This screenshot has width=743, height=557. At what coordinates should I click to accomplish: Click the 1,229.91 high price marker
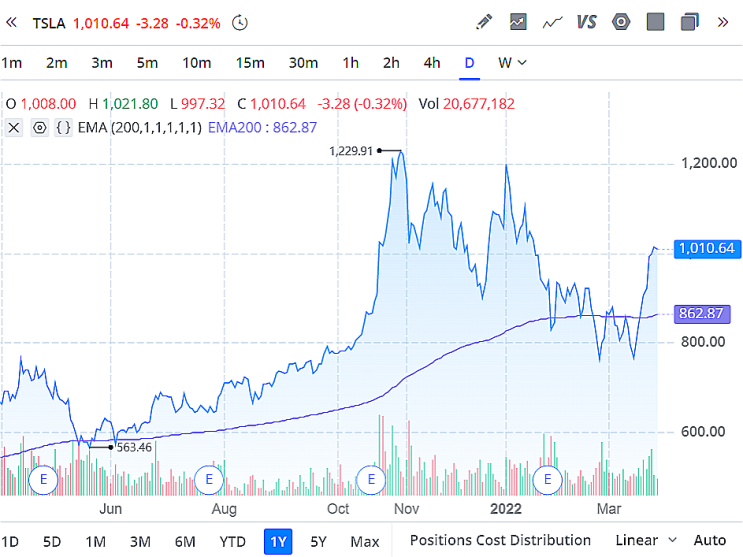point(351,151)
